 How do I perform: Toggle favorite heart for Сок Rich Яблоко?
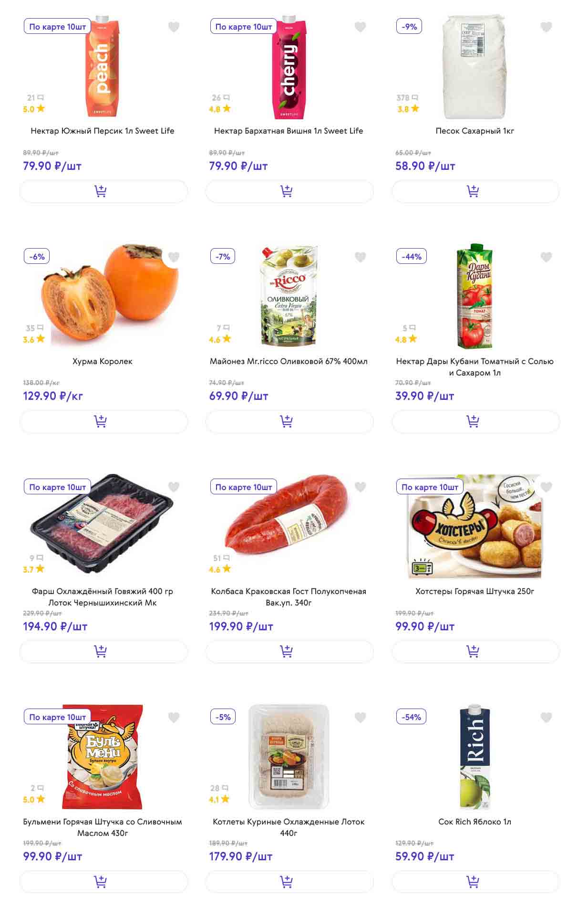coord(546,717)
